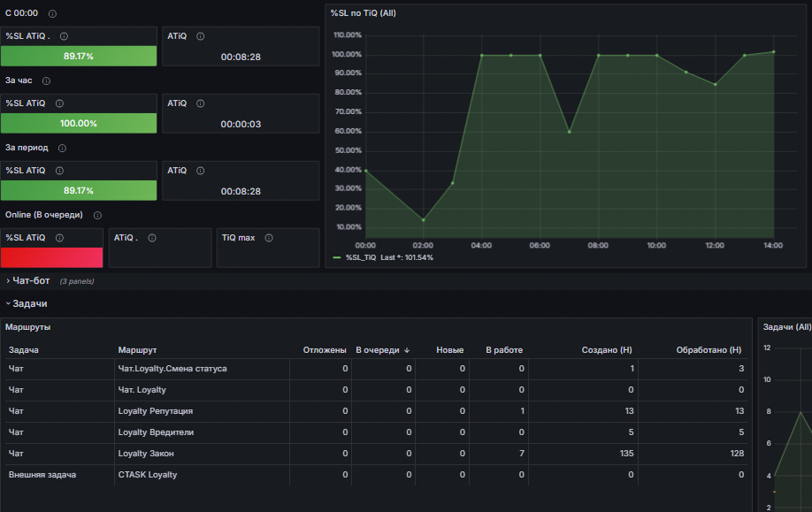Click info icon beside 'Online (В очереди)'
Screen dimensions: 812x512
(97, 216)
